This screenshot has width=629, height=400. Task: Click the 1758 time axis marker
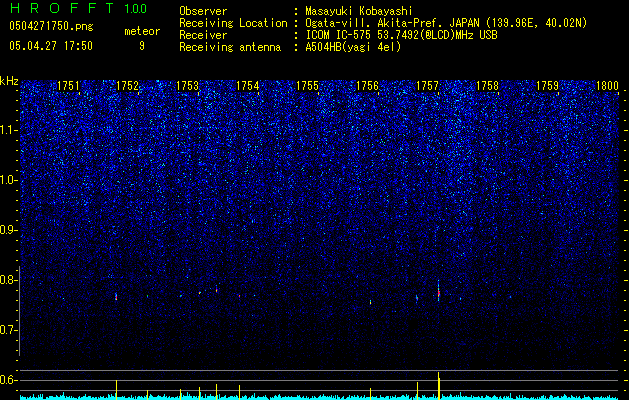487,86
